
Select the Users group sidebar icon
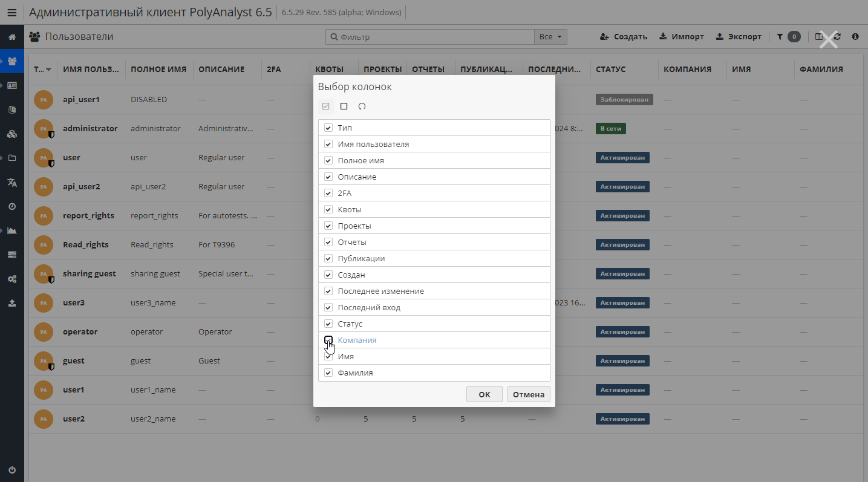tap(12, 61)
